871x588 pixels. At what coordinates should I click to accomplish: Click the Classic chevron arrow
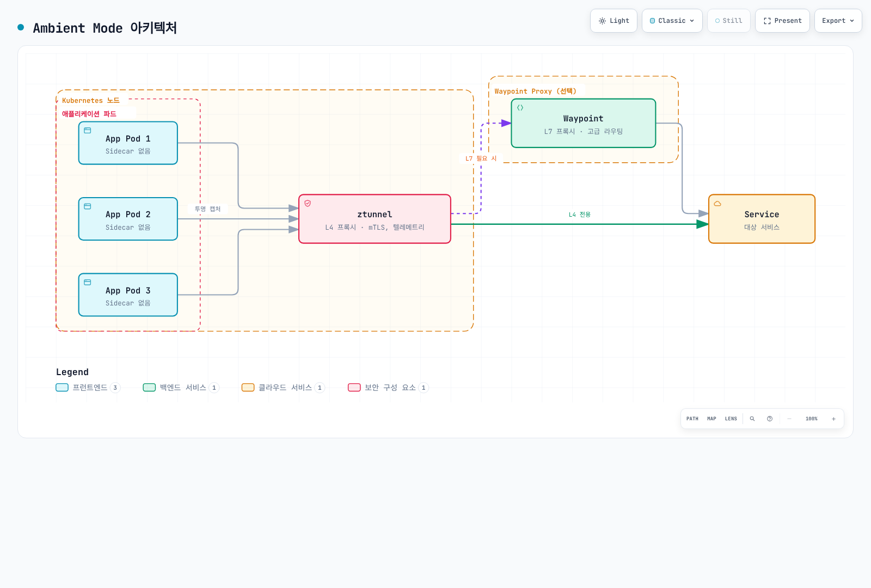[x=692, y=21]
